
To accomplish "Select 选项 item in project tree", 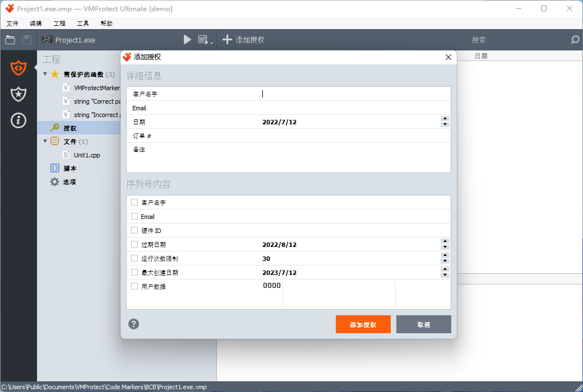I will pos(70,181).
